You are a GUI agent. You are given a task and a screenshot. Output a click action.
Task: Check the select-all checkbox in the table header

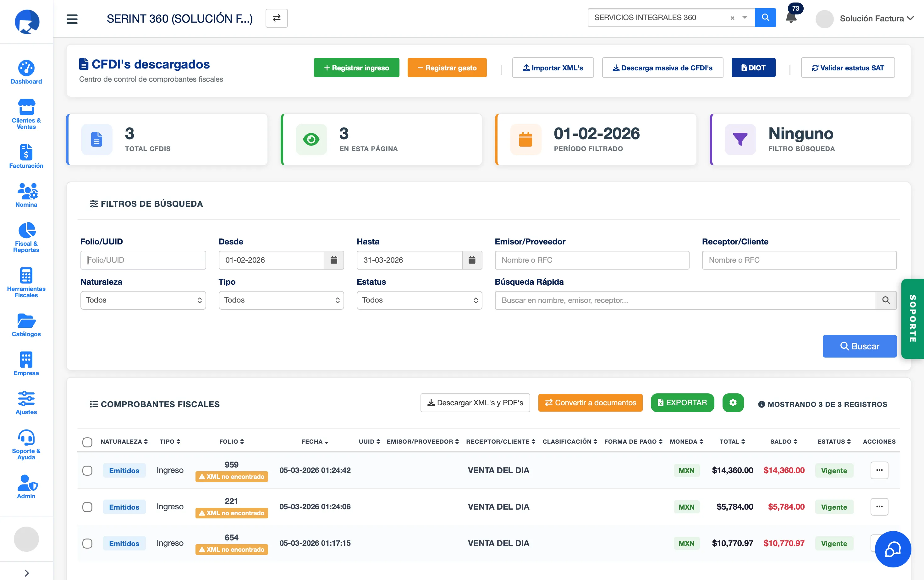click(87, 442)
